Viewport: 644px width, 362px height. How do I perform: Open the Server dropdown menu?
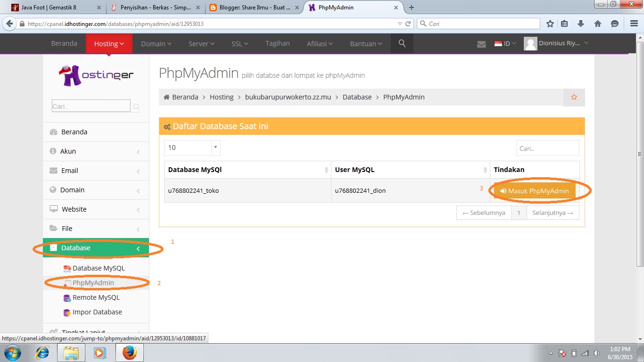pyautogui.click(x=201, y=43)
